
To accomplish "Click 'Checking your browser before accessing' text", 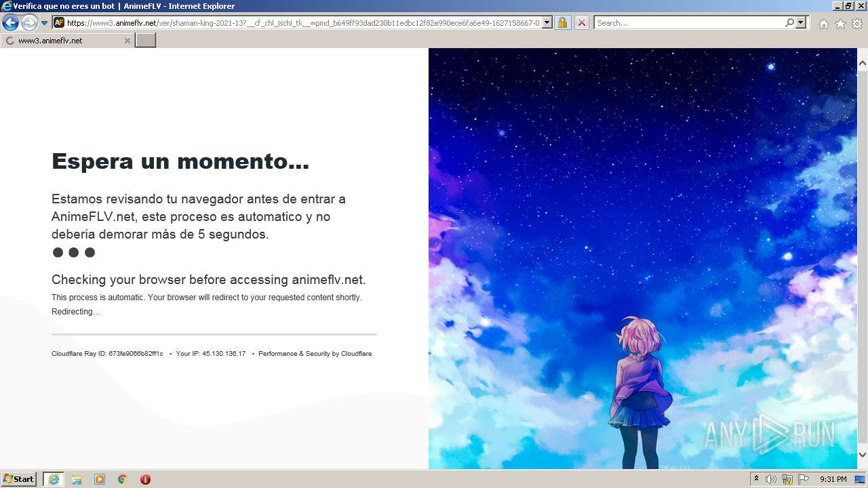I will (209, 279).
